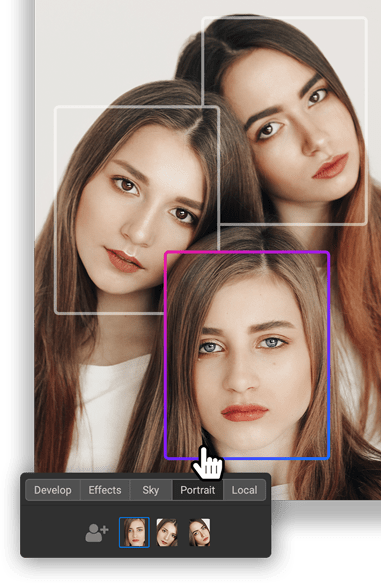Screen dimensions: 381x583
Task: Select the Sky tab
Action: click(151, 490)
